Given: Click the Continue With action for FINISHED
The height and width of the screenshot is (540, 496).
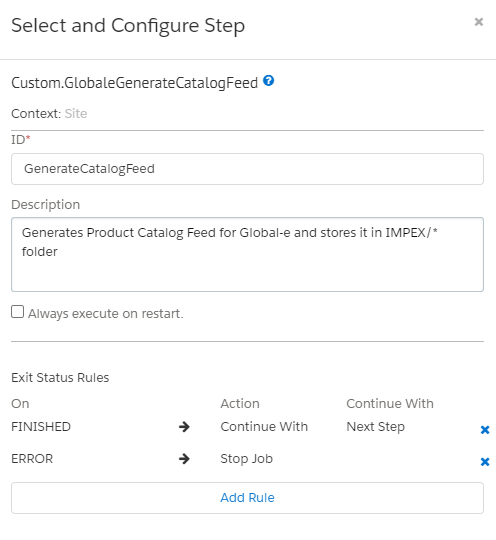Looking at the screenshot, I should [x=264, y=427].
